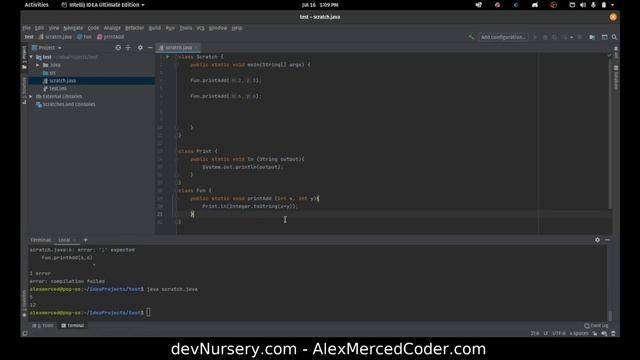Viewport: 640px width, 360px height.
Task: Click the Locate/Select Opened File icon
Action: (x=118, y=48)
